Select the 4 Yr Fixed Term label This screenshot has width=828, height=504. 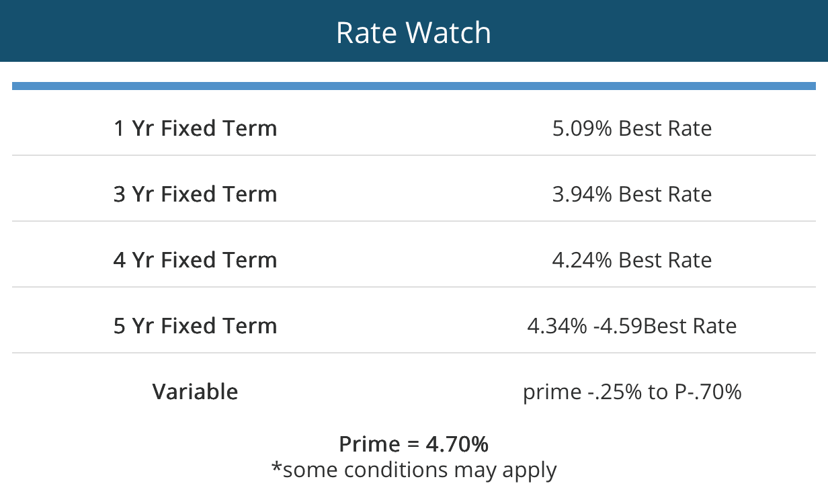coord(195,260)
